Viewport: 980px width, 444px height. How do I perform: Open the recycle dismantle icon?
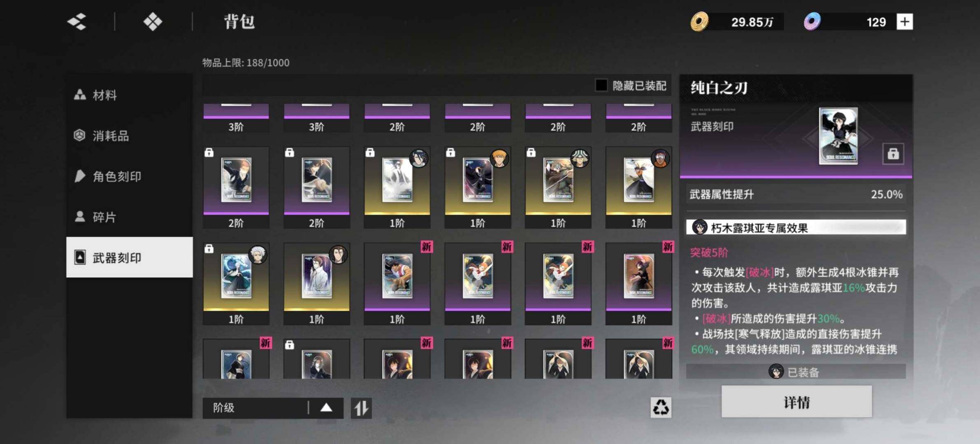coord(661,407)
